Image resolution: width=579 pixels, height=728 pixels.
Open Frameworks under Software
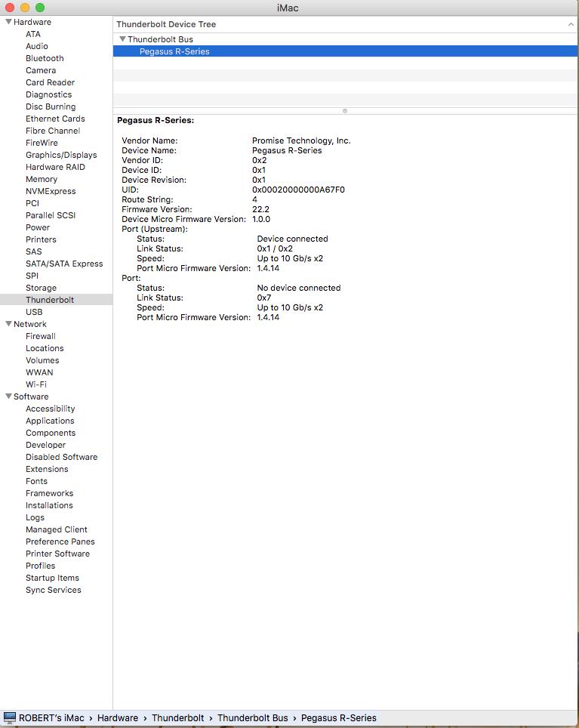[x=49, y=493]
